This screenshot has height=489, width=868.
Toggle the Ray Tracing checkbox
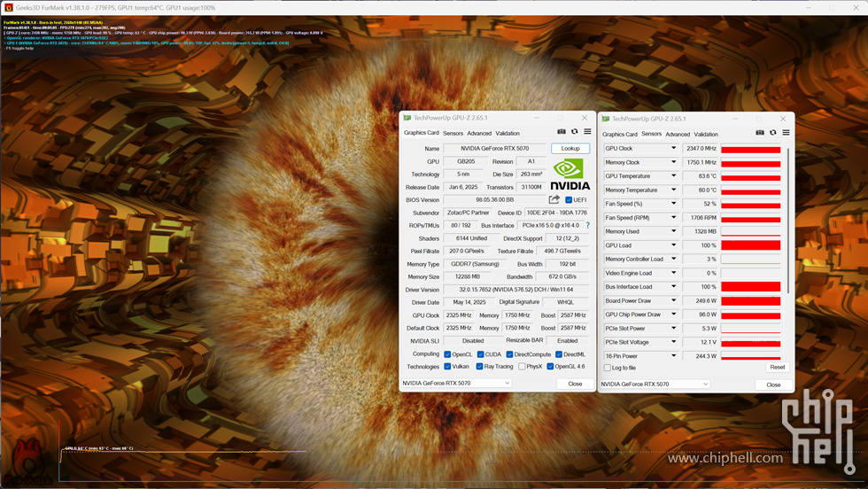pyautogui.click(x=479, y=367)
